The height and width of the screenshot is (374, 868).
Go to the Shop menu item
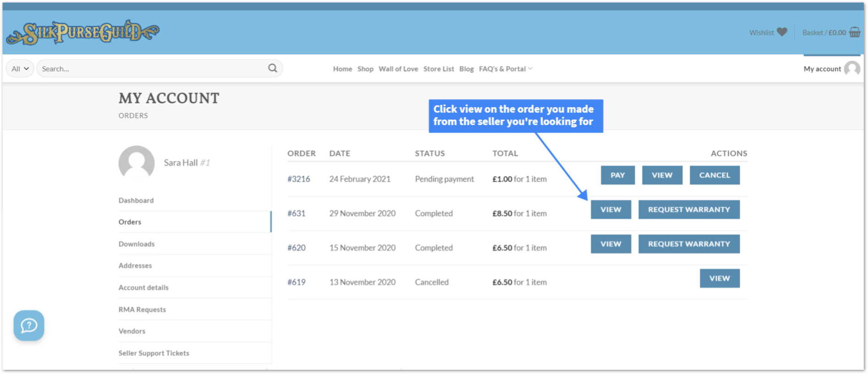365,69
